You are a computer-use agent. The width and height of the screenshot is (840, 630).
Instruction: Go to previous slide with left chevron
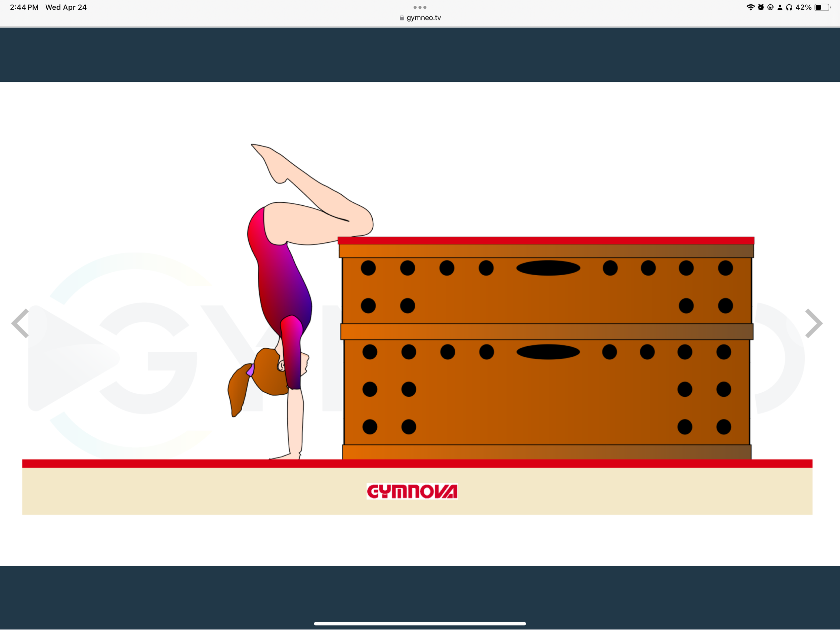tap(20, 323)
